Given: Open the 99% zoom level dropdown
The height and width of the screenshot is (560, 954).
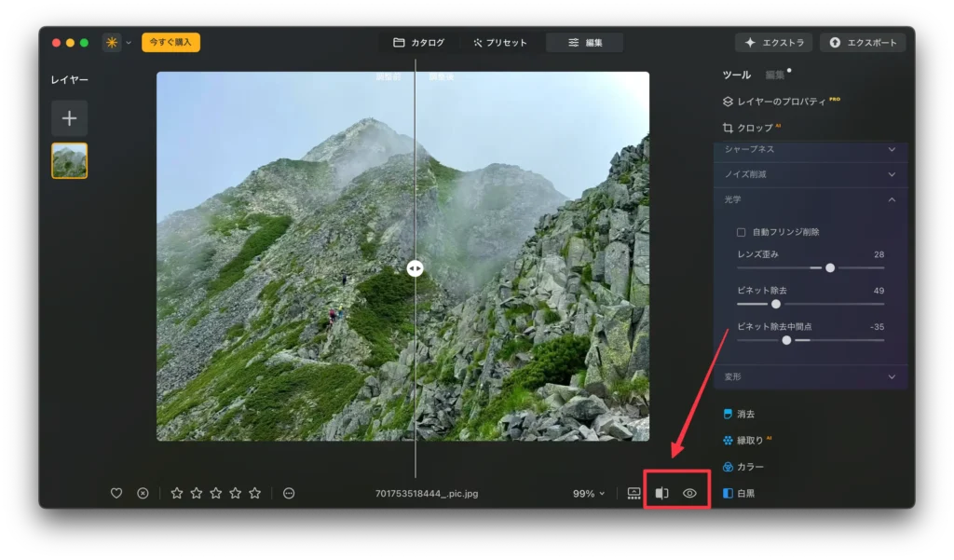Looking at the screenshot, I should point(587,493).
